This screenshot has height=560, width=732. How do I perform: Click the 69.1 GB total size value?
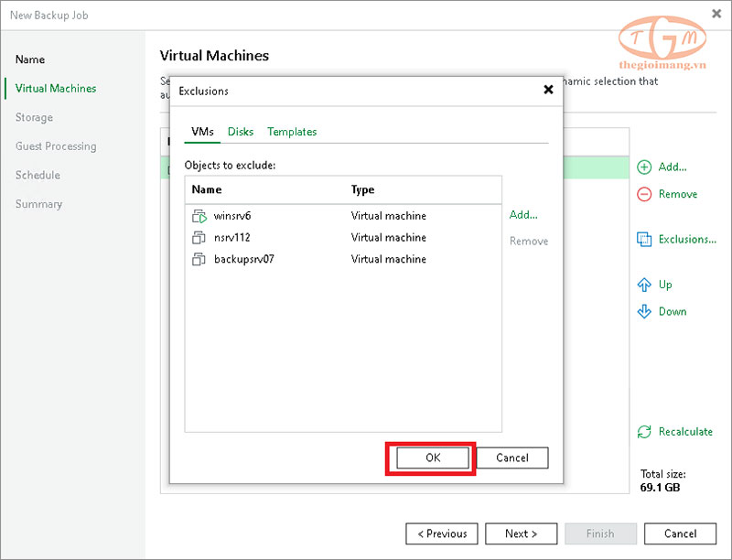(660, 488)
